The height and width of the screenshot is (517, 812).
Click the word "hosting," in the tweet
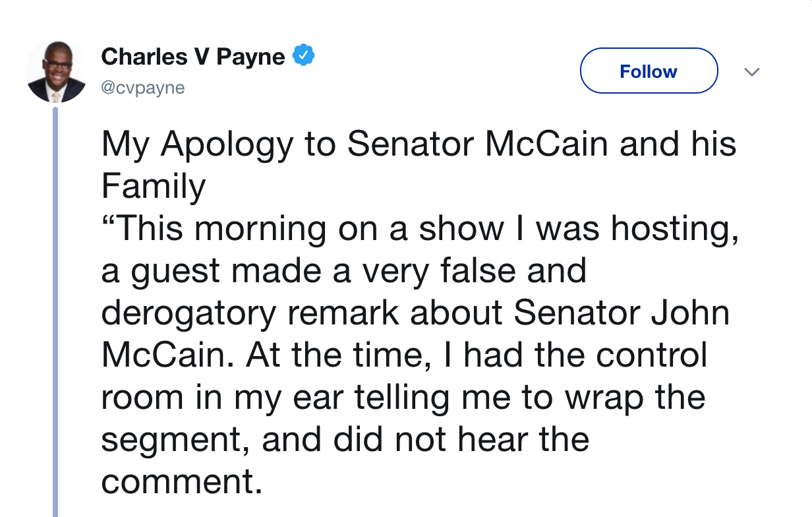coord(674,229)
